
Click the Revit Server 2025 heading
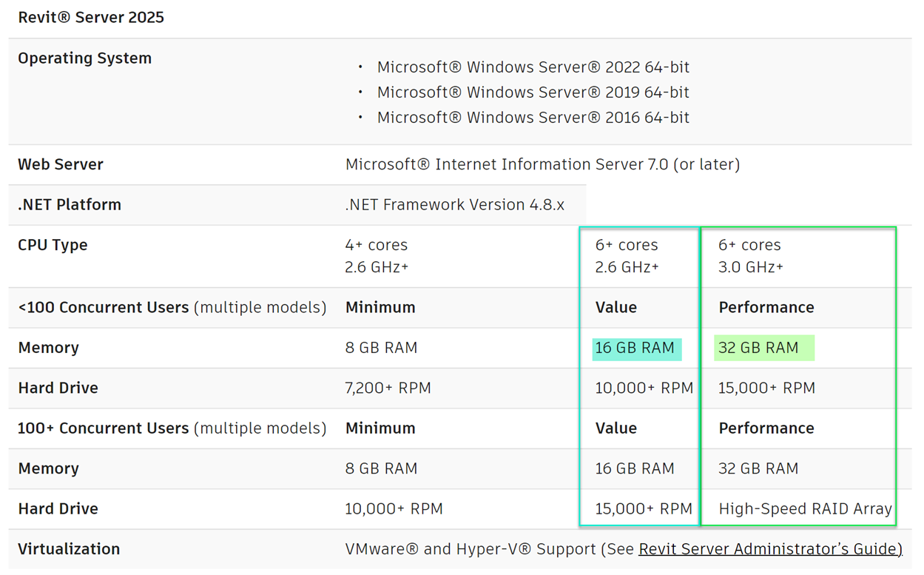[x=91, y=17]
